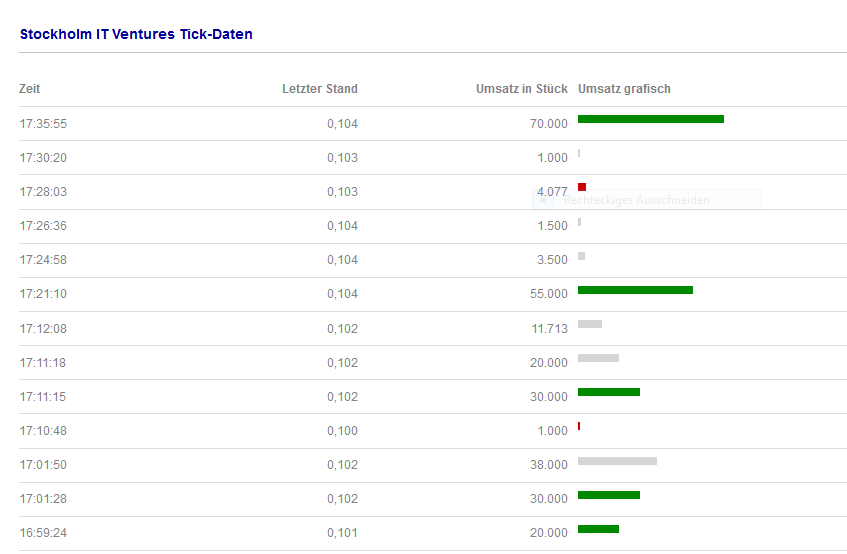Select the 17:26:36 time cell
This screenshot has height=554, width=847.
pos(43,226)
